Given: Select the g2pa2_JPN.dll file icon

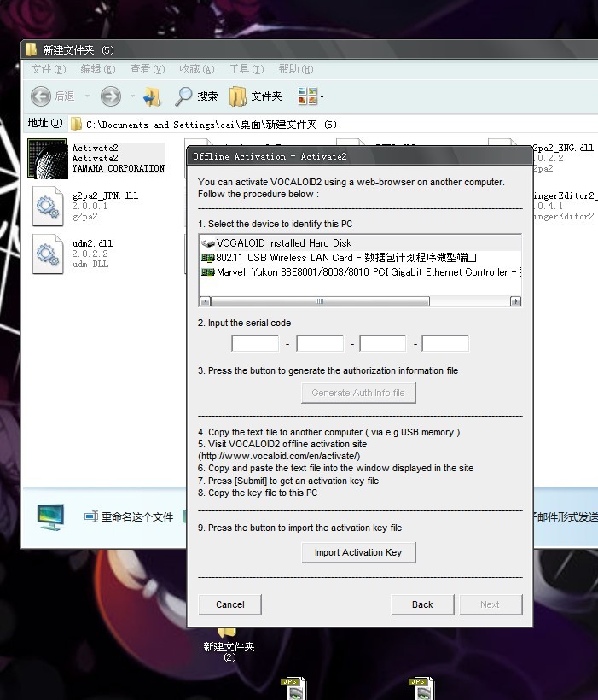Looking at the screenshot, I should (47, 207).
